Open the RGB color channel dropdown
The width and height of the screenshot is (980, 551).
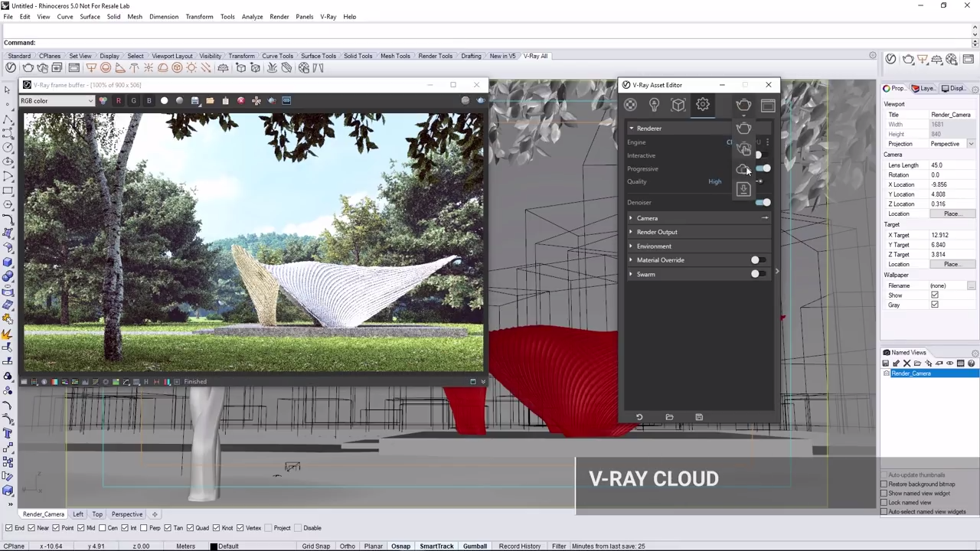click(57, 101)
